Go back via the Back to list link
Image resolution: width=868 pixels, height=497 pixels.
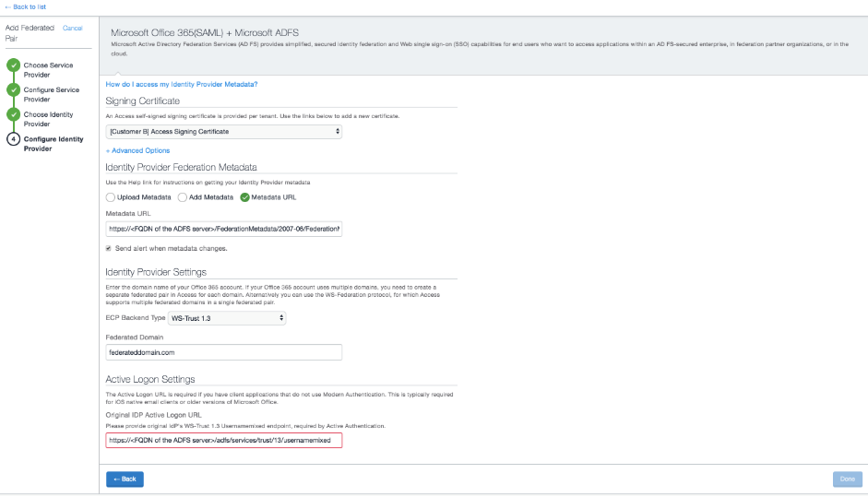click(x=26, y=6)
